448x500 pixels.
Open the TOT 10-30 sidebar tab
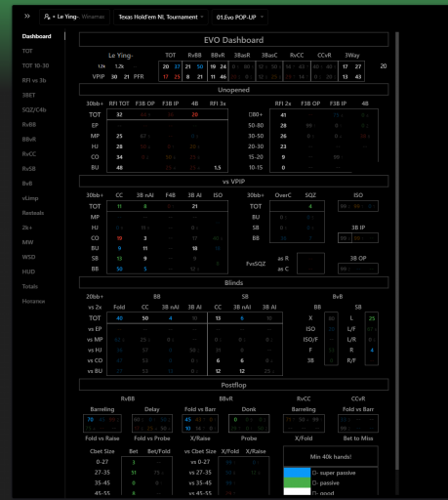click(x=35, y=65)
